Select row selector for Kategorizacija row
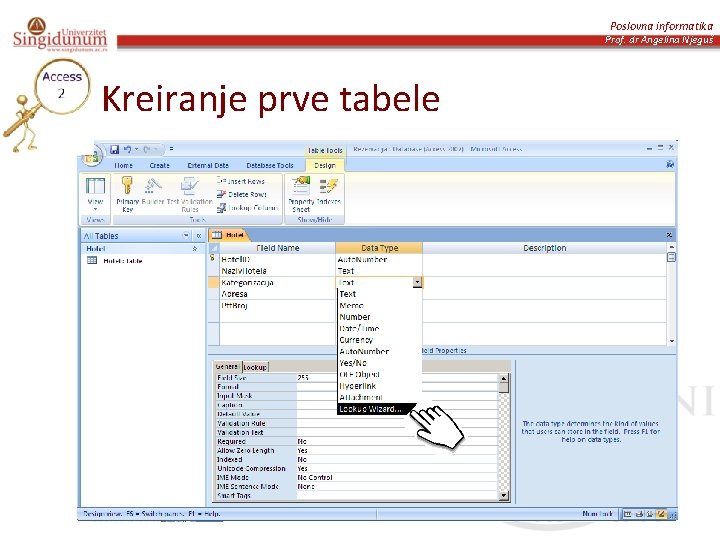The height and width of the screenshot is (540, 720). [x=214, y=282]
